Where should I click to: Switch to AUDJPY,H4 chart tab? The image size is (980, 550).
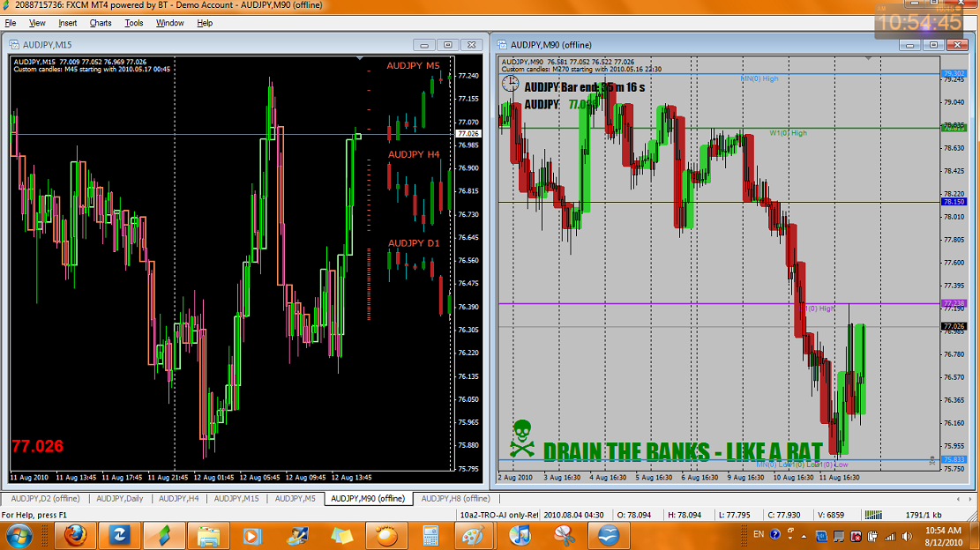[178, 498]
